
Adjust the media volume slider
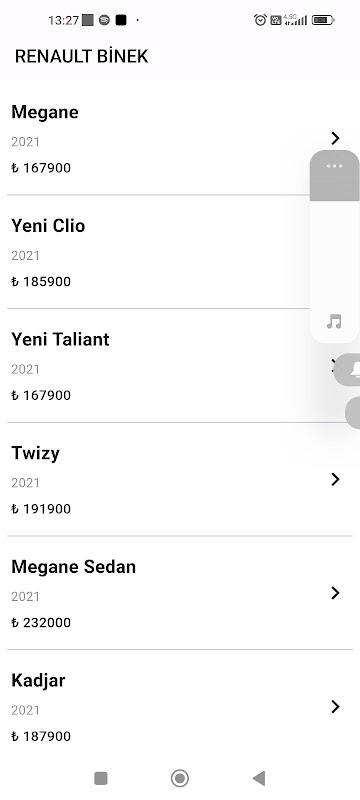335,246
